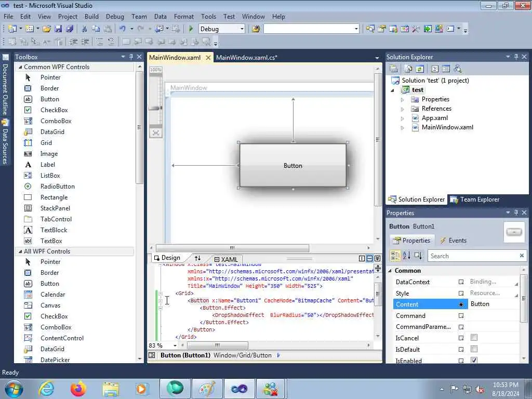Click the Save toolbar icon
The height and width of the screenshot is (399, 532).
tap(58, 29)
